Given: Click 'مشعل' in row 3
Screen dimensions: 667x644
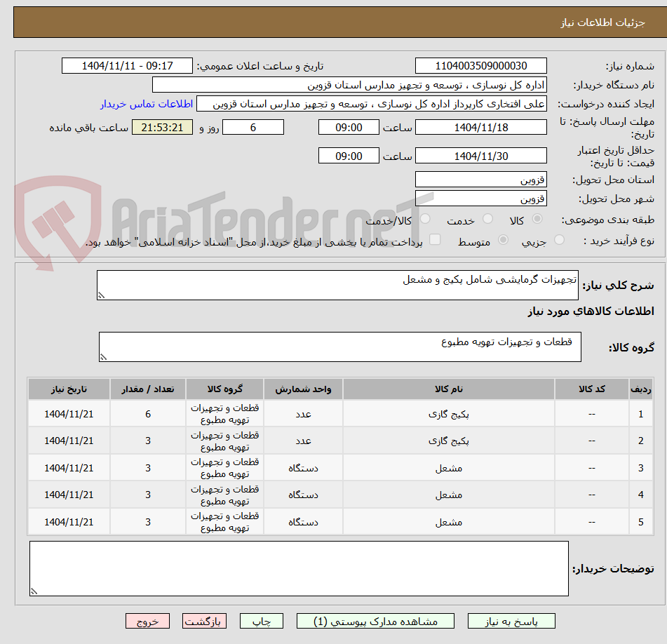Looking at the screenshot, I should (x=449, y=468).
